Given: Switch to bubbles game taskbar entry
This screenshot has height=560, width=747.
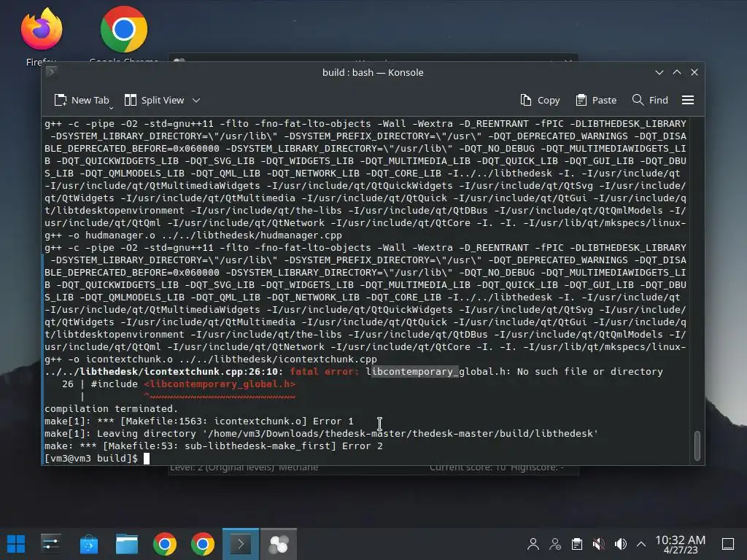Looking at the screenshot, I should pyautogui.click(x=279, y=544).
